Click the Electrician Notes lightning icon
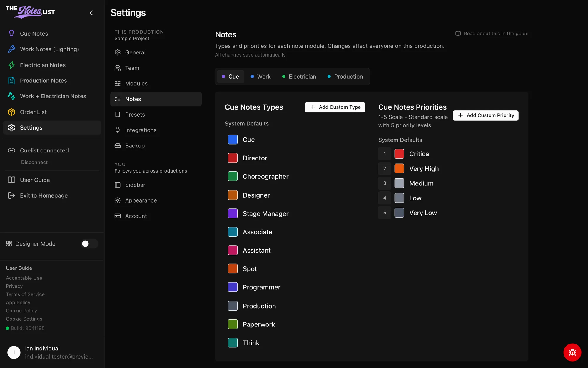This screenshot has height=368, width=588. coord(11,65)
